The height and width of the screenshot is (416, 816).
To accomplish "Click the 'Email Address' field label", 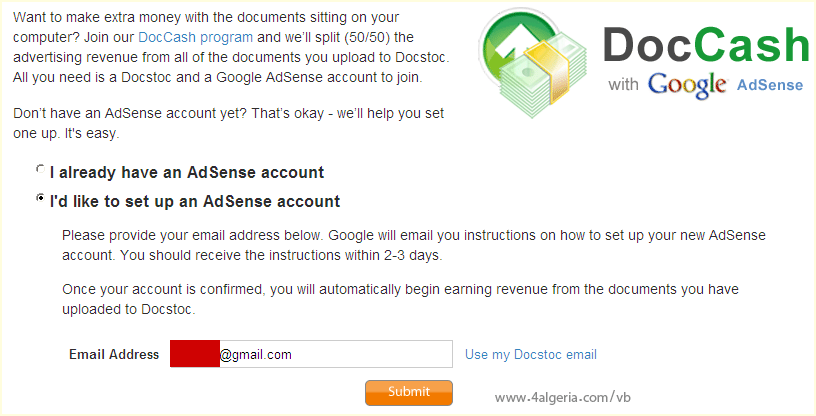I will point(114,354).
